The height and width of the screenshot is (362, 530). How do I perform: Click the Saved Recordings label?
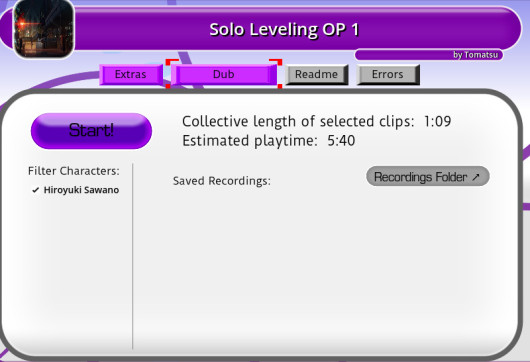coord(222,181)
